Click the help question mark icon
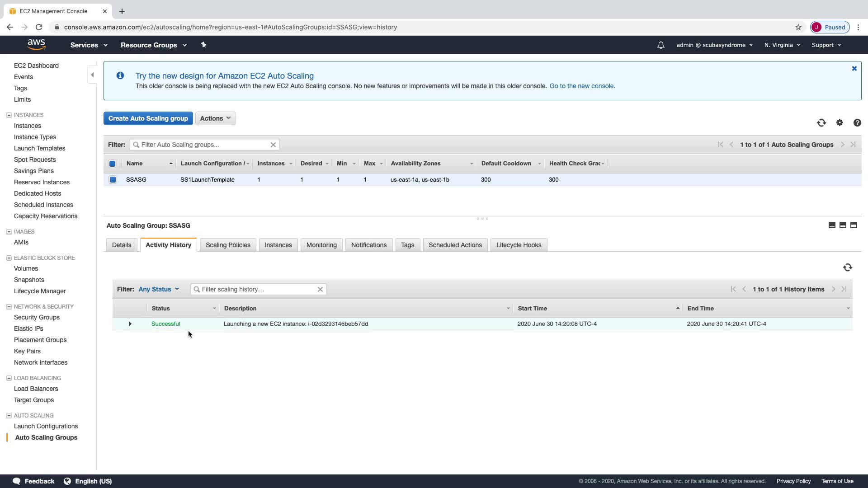 click(857, 123)
